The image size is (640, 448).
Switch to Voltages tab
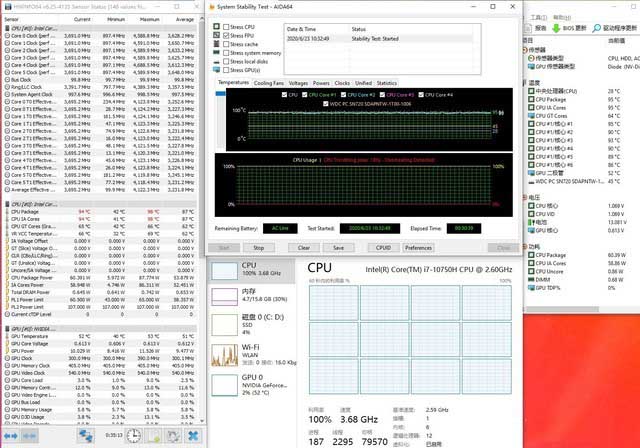(298, 83)
